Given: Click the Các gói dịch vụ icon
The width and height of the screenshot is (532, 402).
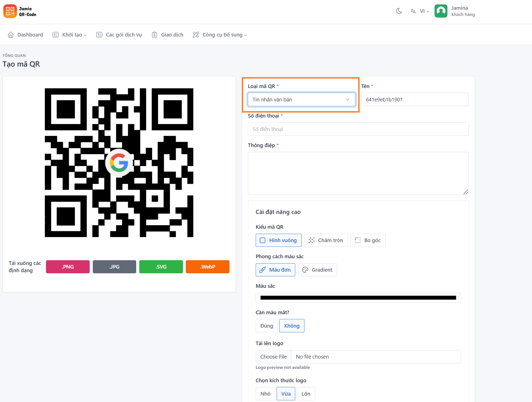Looking at the screenshot, I should (x=99, y=35).
